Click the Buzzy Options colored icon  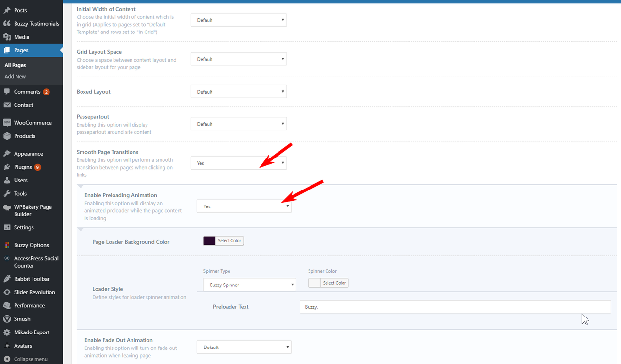point(7,245)
